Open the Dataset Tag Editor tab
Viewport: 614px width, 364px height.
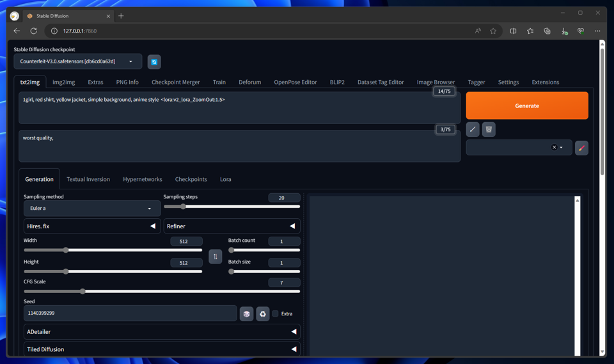[381, 82]
